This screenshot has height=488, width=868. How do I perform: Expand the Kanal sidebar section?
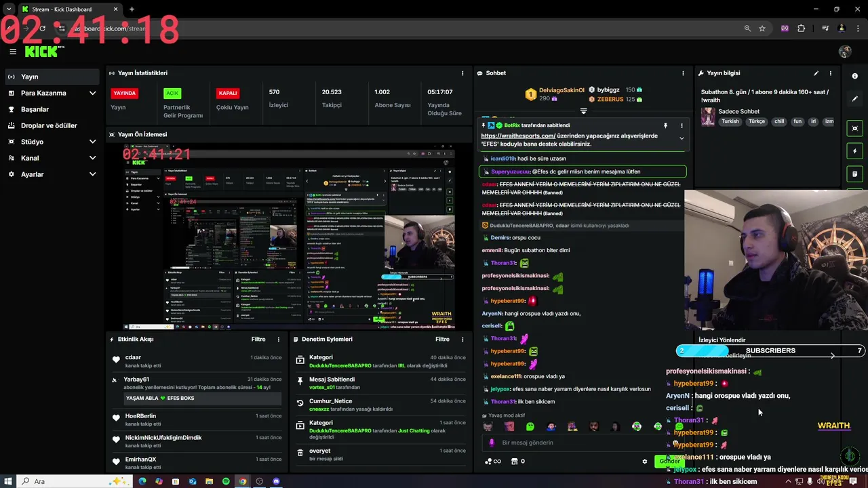coord(52,158)
